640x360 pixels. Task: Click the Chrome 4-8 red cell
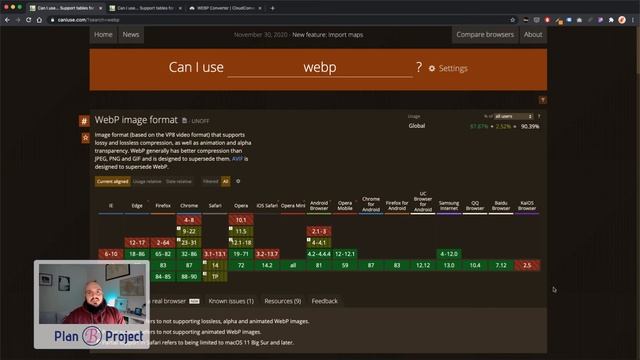(x=189, y=220)
